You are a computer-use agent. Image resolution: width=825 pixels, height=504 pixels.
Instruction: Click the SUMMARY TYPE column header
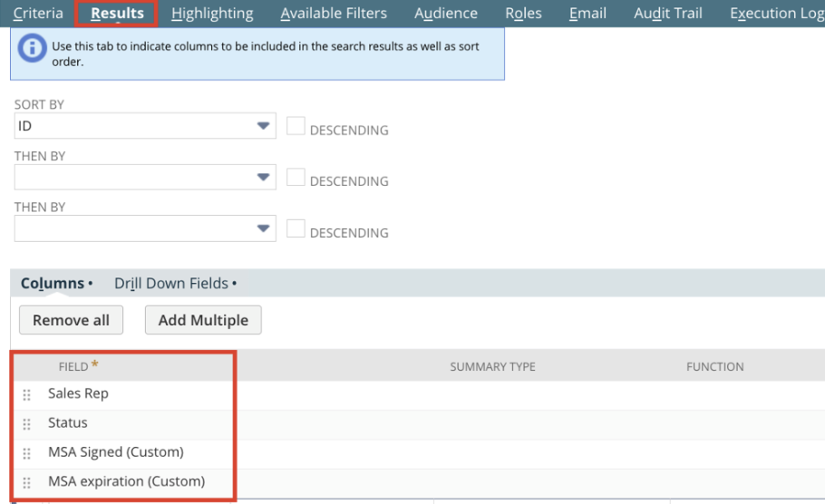tap(492, 367)
